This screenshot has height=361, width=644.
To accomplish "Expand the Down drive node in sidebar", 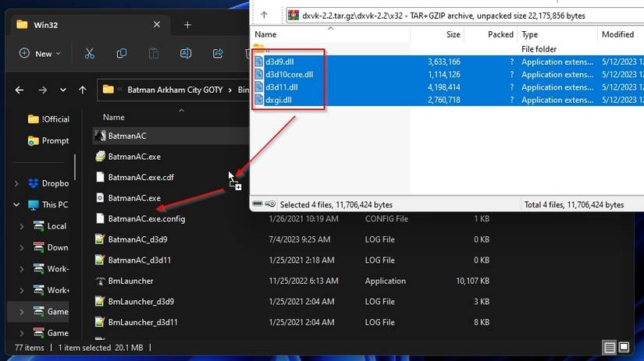I will pos(21,247).
